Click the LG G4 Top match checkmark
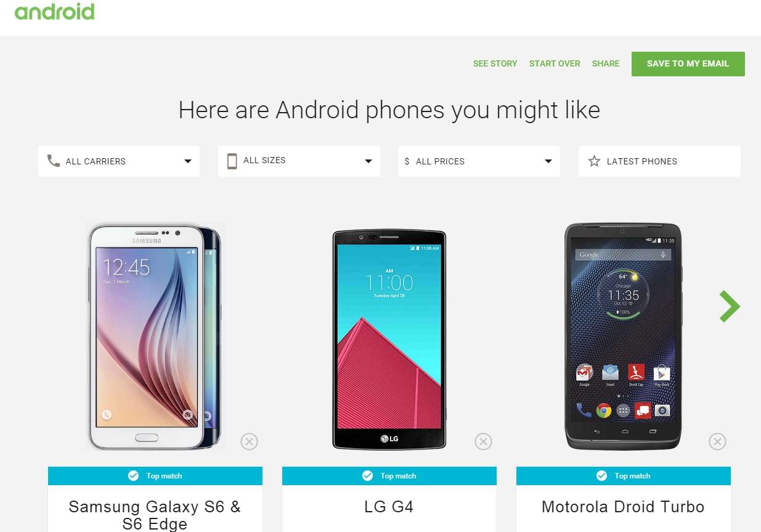The width and height of the screenshot is (761, 532). (367, 475)
